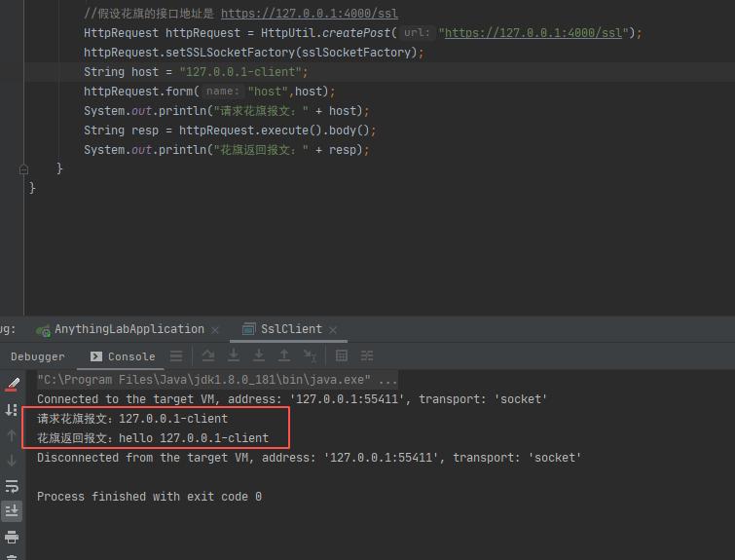Close the SslClient tab
This screenshot has width=735, height=560.
click(x=333, y=330)
